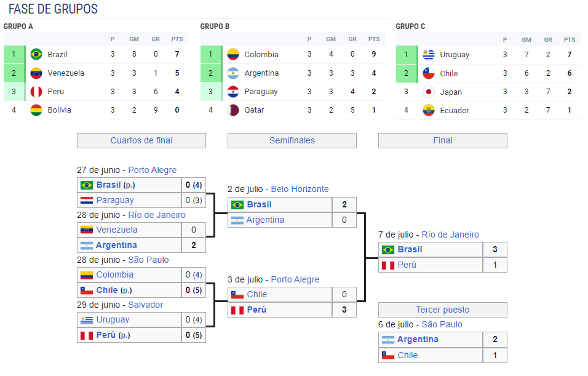Select the Cuartos de final header

pos(141,140)
